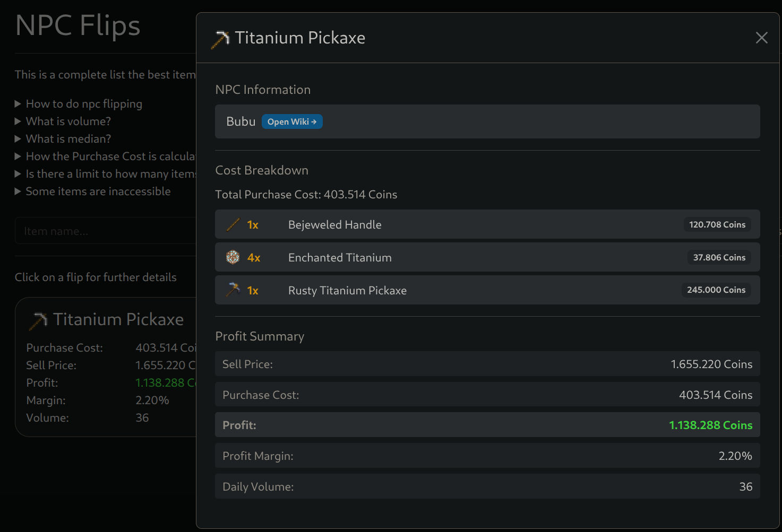782x532 pixels.
Task: Expand the 'What is median?' section
Action: click(x=68, y=139)
